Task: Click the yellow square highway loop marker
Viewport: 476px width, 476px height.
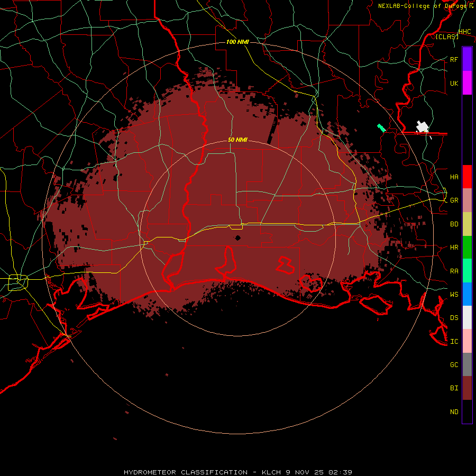Action: tap(18, 282)
